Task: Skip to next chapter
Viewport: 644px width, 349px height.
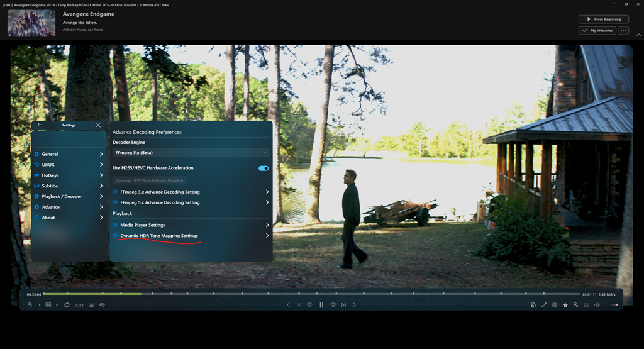Action: 344,305
